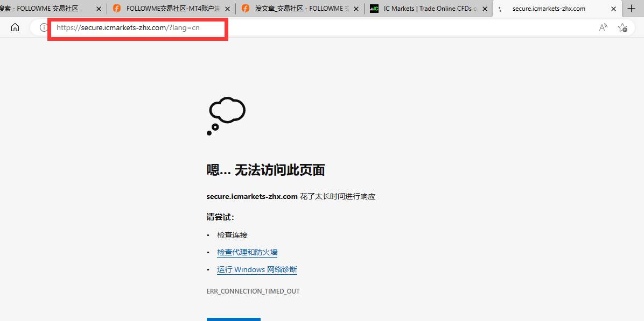Image resolution: width=644 pixels, height=321 pixels.
Task: Close the FOLLOWME交易社区-MT4账户 tab
Action: click(227, 9)
